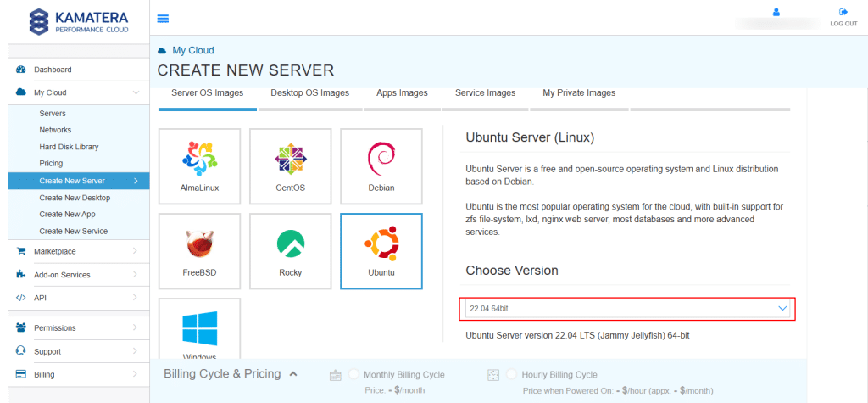Click the Billing credit card icon
868x403 pixels.
(x=21, y=374)
